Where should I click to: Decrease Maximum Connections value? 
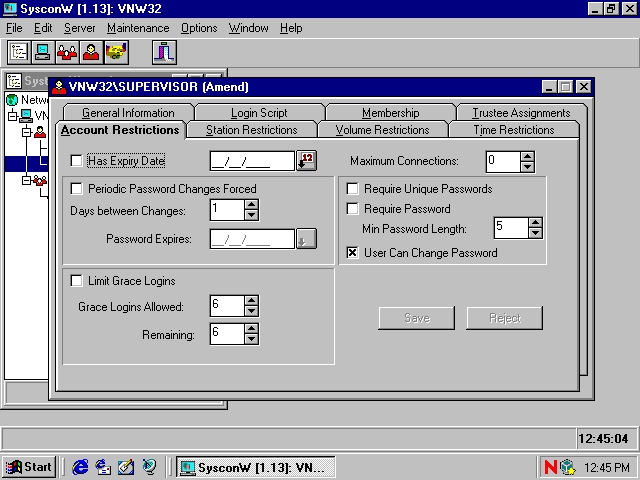pyautogui.click(x=527, y=167)
